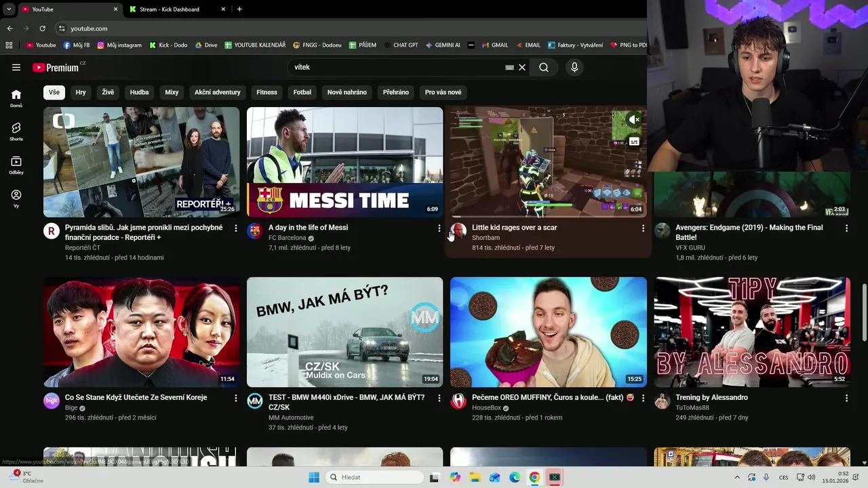This screenshot has height=488, width=868.
Task: Open the Chrome apps grid in bookmarks bar
Action: click(x=9, y=45)
